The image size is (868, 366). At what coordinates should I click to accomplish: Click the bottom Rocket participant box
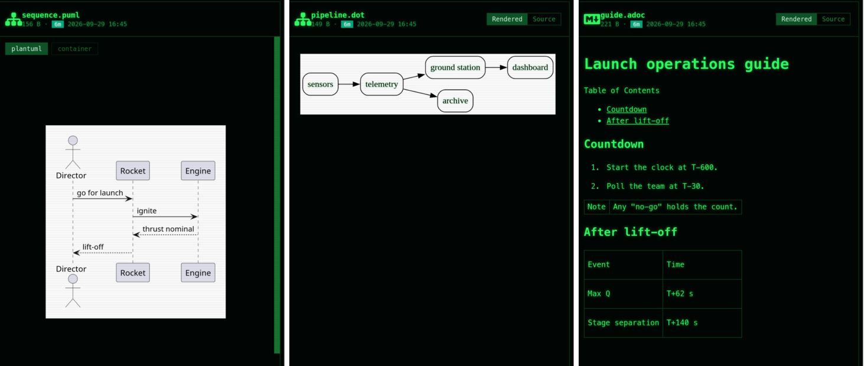coord(133,273)
